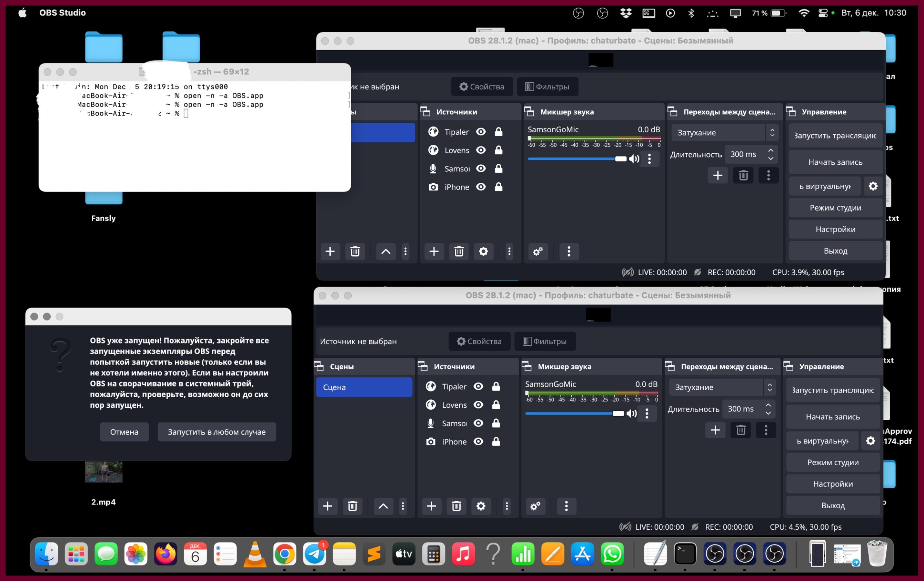Screen dimensions: 924x581
Task: Hide the iPhone source in lower OBS window
Action: [x=478, y=441]
